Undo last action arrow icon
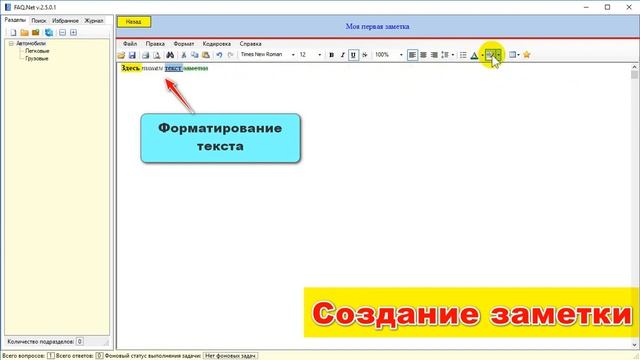640x360 pixels. 219,55
